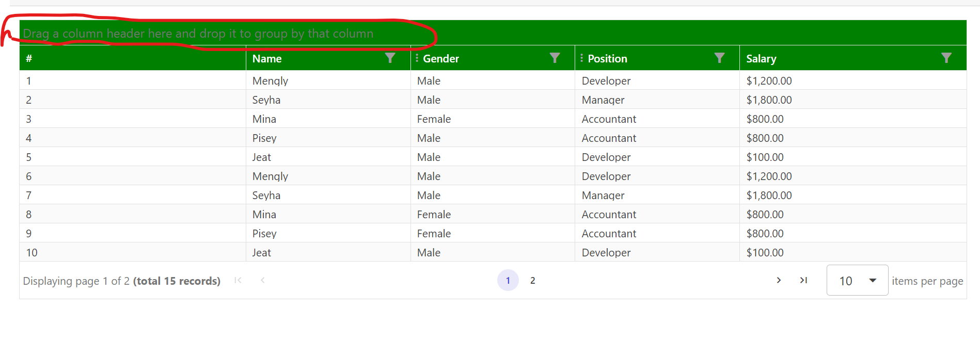980x341 pixels.
Task: Go to the next page arrow
Action: [x=779, y=280]
